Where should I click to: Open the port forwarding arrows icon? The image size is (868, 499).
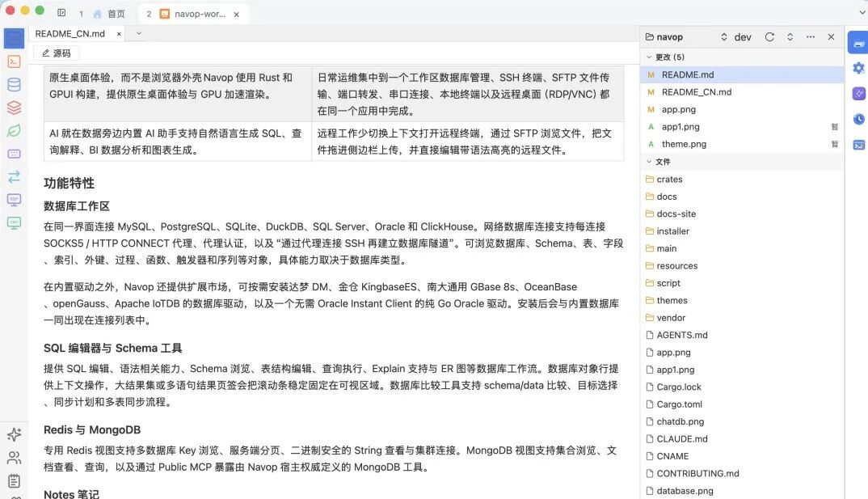14,176
